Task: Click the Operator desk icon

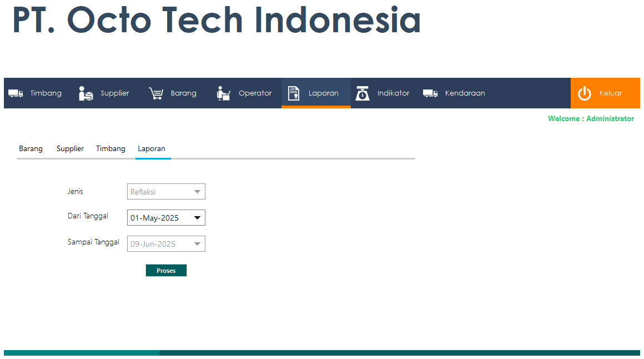Action: (x=223, y=93)
